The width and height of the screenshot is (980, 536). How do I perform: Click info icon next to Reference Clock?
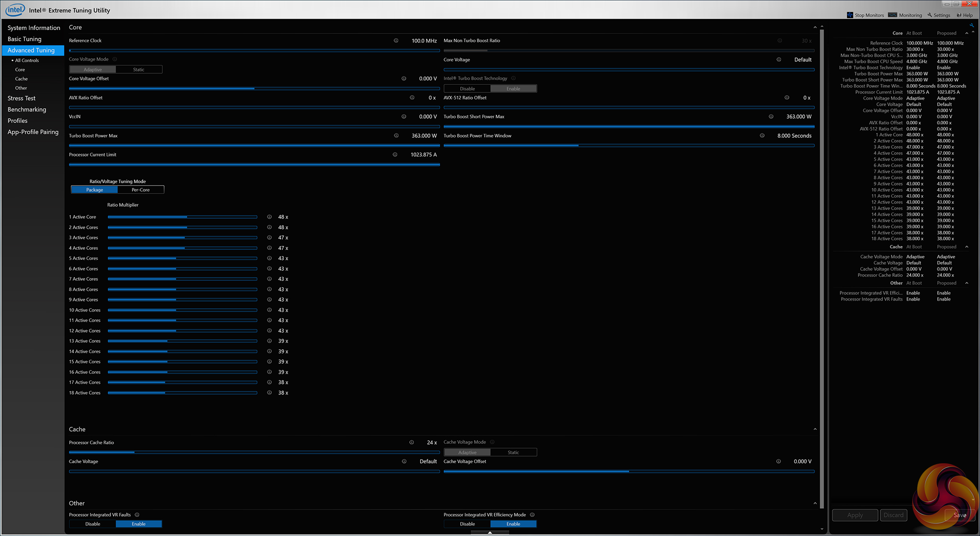pyautogui.click(x=396, y=41)
